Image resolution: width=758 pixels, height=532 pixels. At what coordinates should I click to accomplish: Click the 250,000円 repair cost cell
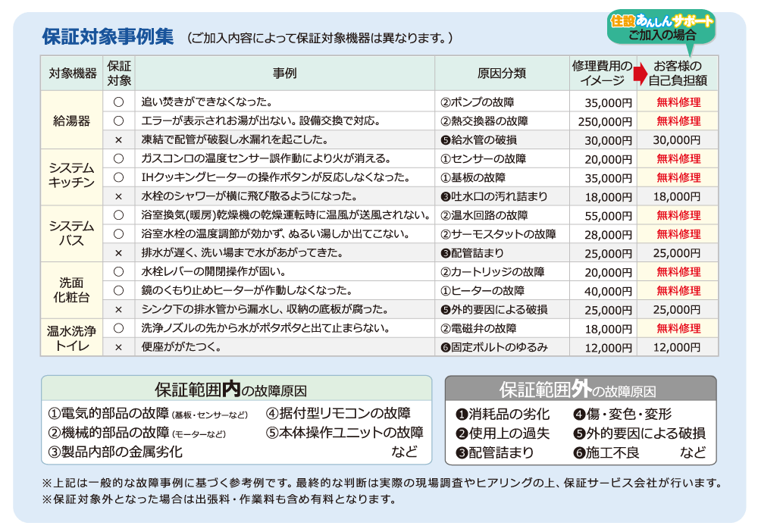pyautogui.click(x=604, y=120)
